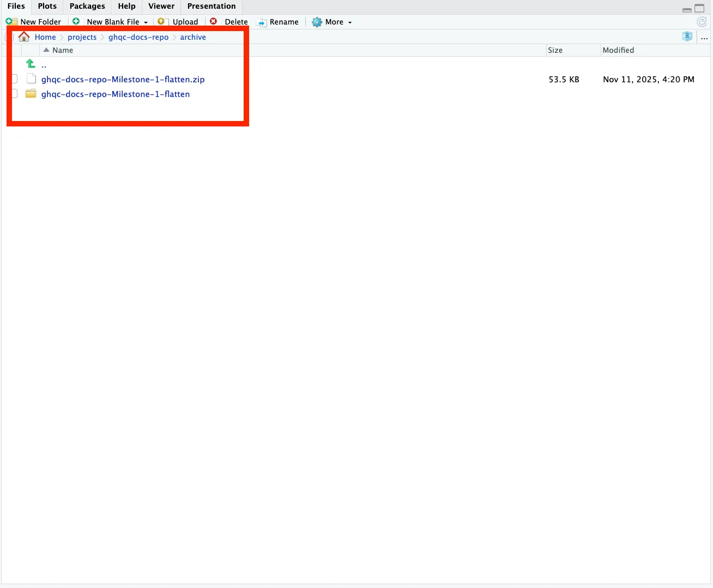
Task: Click the red Delete icon
Action: [214, 22]
